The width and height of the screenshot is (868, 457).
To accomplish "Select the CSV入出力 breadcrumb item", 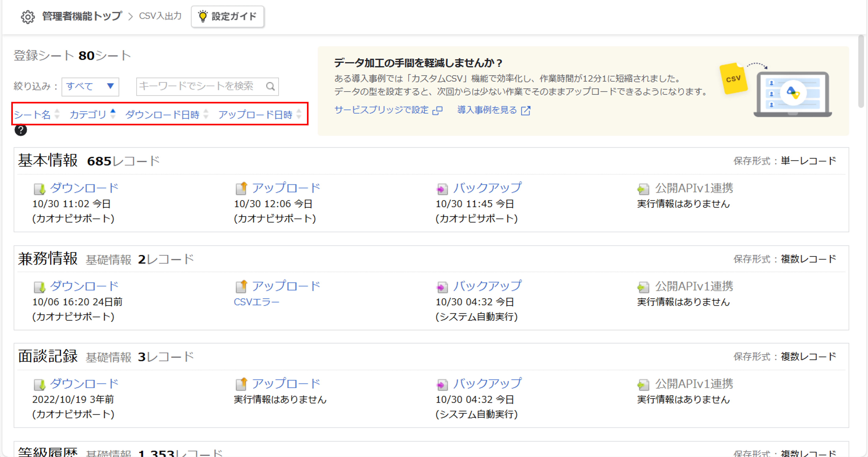I will click(x=160, y=16).
